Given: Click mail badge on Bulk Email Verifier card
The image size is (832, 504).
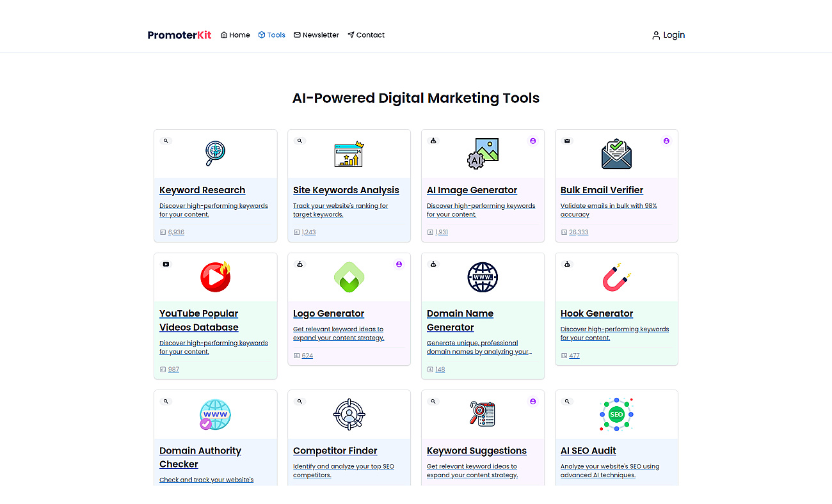Looking at the screenshot, I should tap(567, 141).
